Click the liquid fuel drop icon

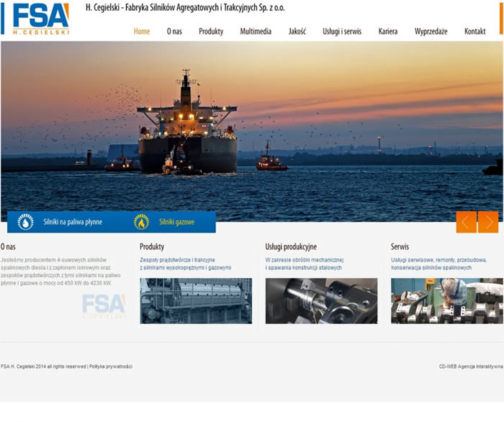pos(25,222)
